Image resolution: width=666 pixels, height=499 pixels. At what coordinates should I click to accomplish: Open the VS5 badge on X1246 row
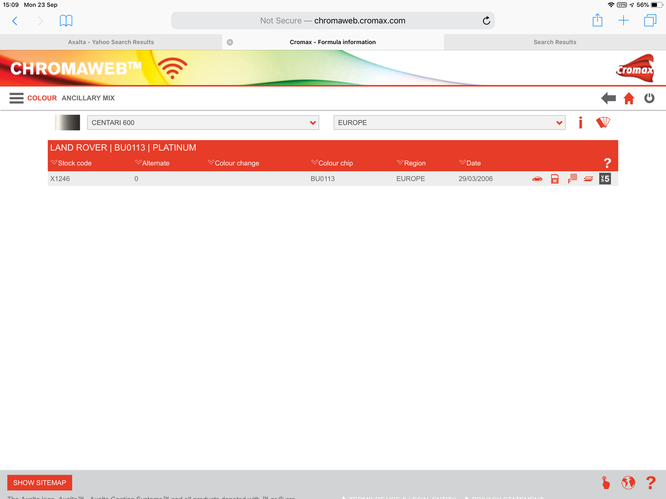[605, 179]
